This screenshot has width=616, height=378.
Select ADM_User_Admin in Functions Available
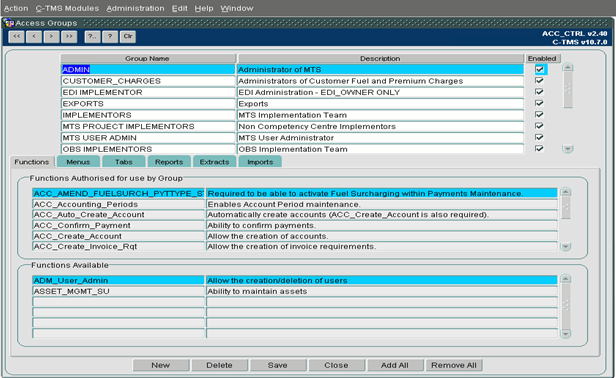coord(118,281)
